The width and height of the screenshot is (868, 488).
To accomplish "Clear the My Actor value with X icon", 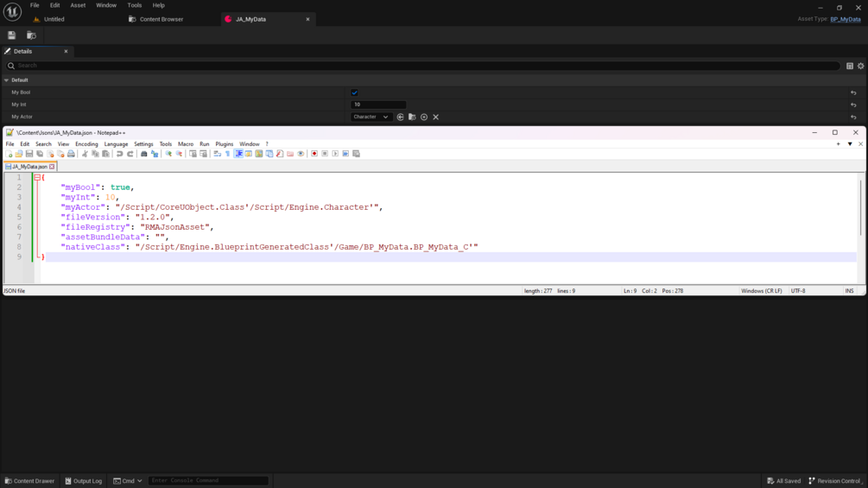I will click(x=435, y=117).
